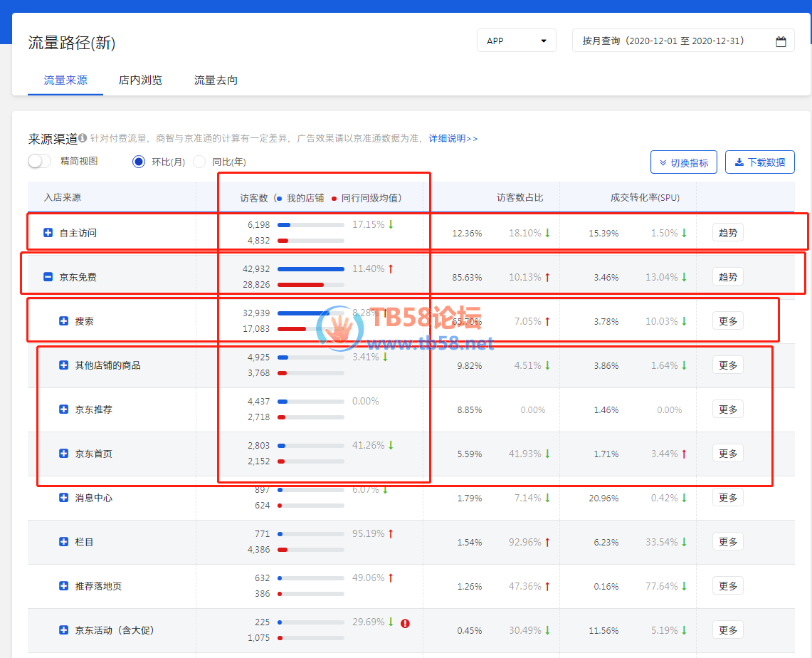Open the calendar icon in date field
The image size is (812, 658).
(x=781, y=41)
